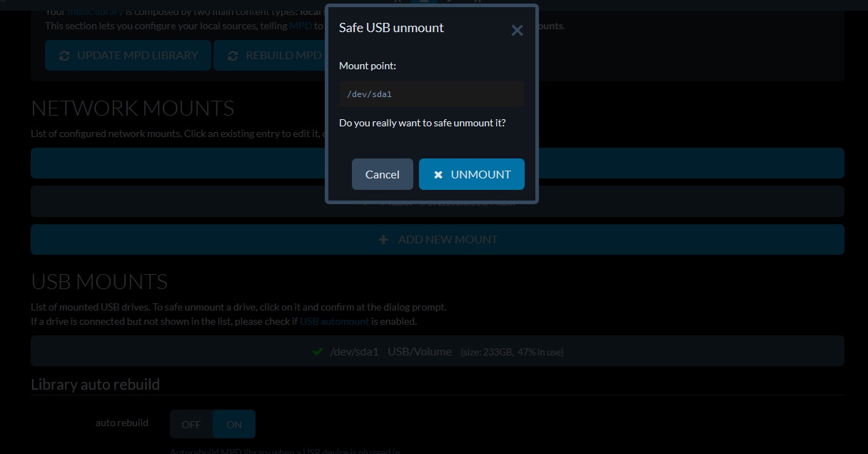Click the 'Do you really want to safe unmount it?' text
Screen dimensions: 868x454
pyautogui.click(x=423, y=123)
